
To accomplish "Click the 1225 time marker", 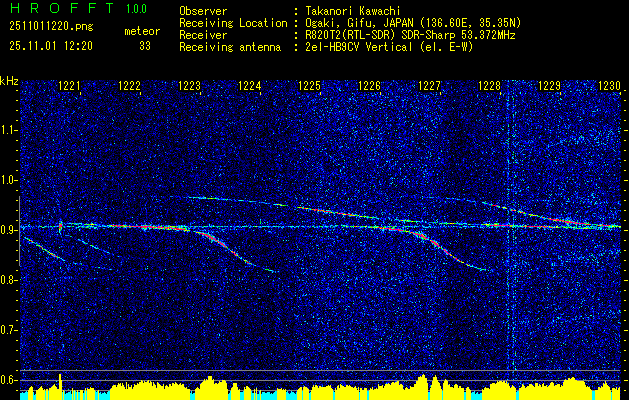I will 310,85.
